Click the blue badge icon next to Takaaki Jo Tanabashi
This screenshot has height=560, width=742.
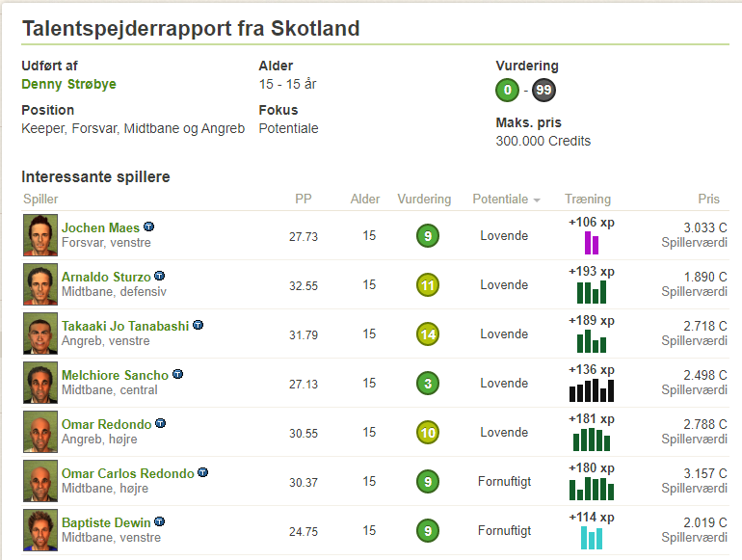pyautogui.click(x=198, y=325)
